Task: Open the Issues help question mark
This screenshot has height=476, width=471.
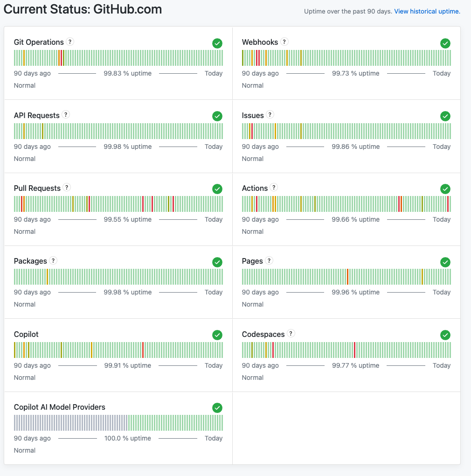Action: 270,114
